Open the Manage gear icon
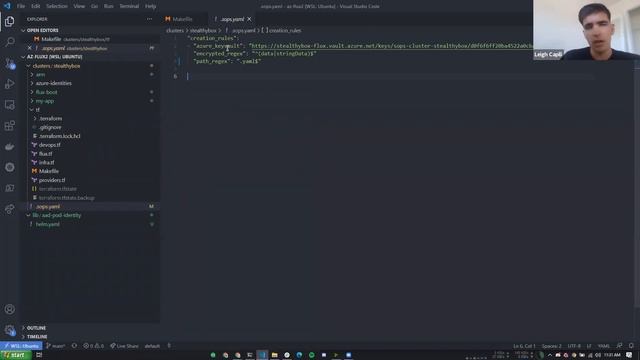 click(10, 330)
